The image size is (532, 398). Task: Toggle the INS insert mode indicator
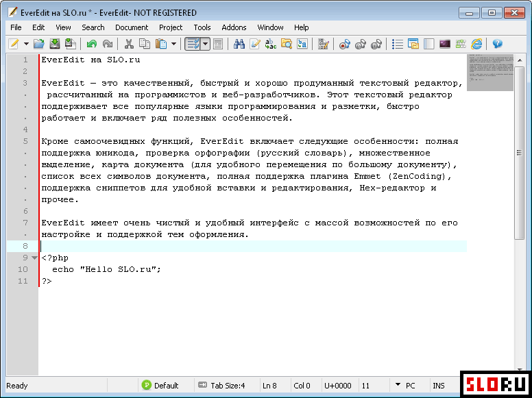pyautogui.click(x=439, y=386)
